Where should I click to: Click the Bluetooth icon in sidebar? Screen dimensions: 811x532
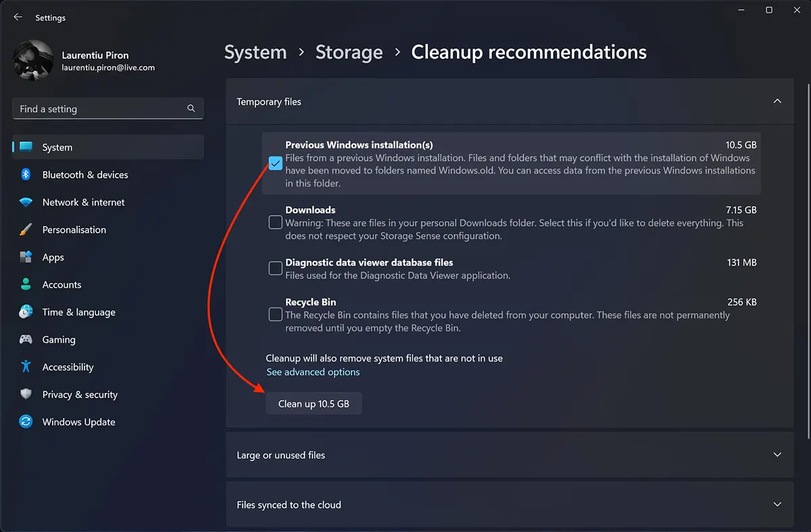(x=26, y=174)
